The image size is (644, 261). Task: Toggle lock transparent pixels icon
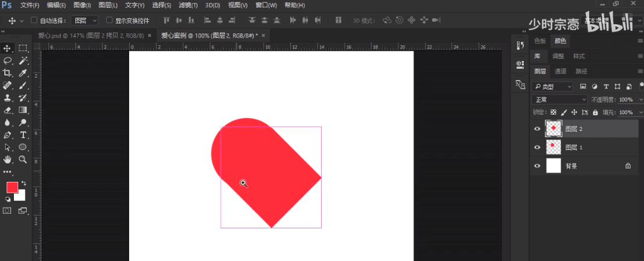[553, 112]
